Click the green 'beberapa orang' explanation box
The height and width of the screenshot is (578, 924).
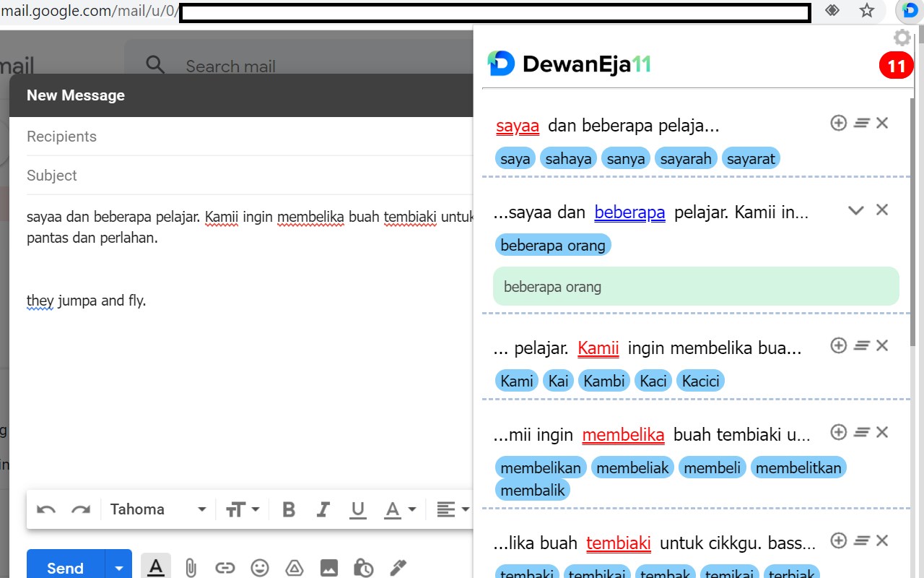tap(696, 286)
